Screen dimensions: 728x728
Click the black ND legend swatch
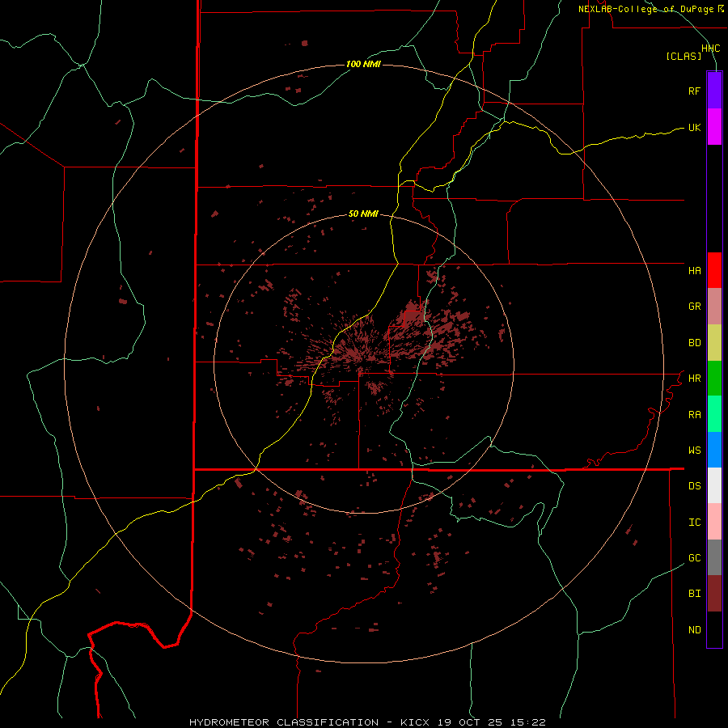[714, 629]
